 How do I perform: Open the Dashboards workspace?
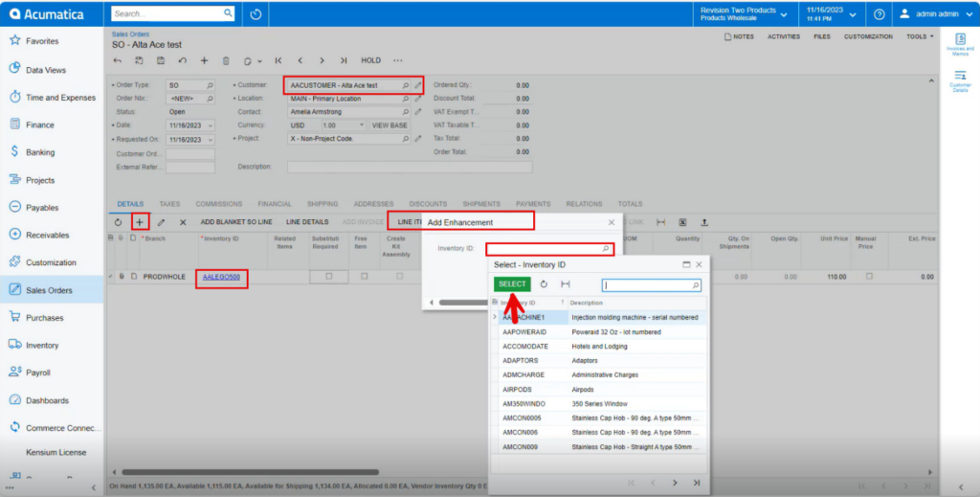47,400
